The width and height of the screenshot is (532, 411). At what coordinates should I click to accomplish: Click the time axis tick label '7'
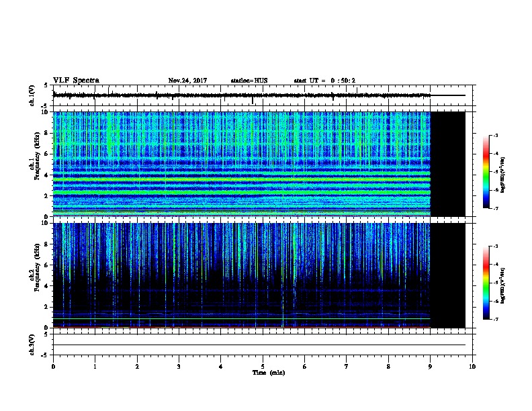point(347,366)
